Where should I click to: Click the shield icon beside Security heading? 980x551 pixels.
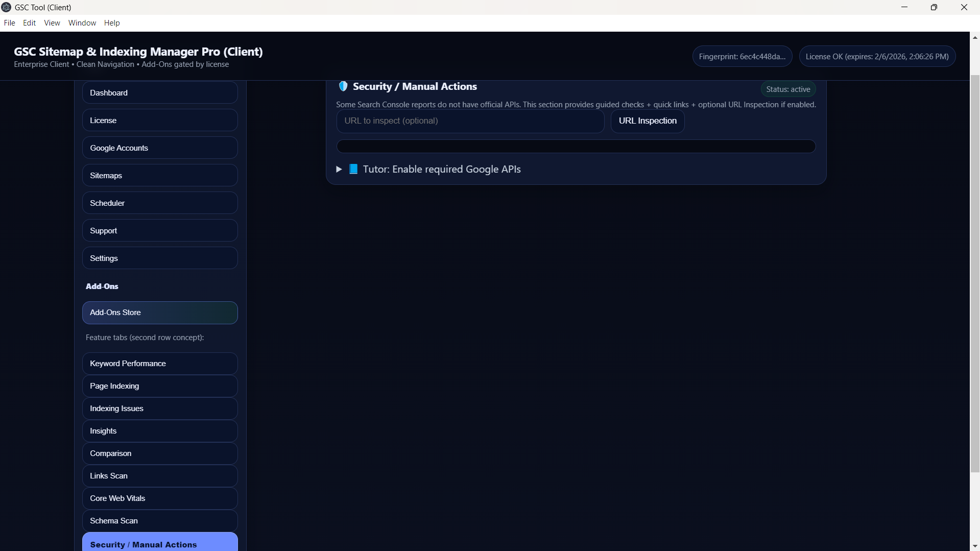tap(343, 87)
